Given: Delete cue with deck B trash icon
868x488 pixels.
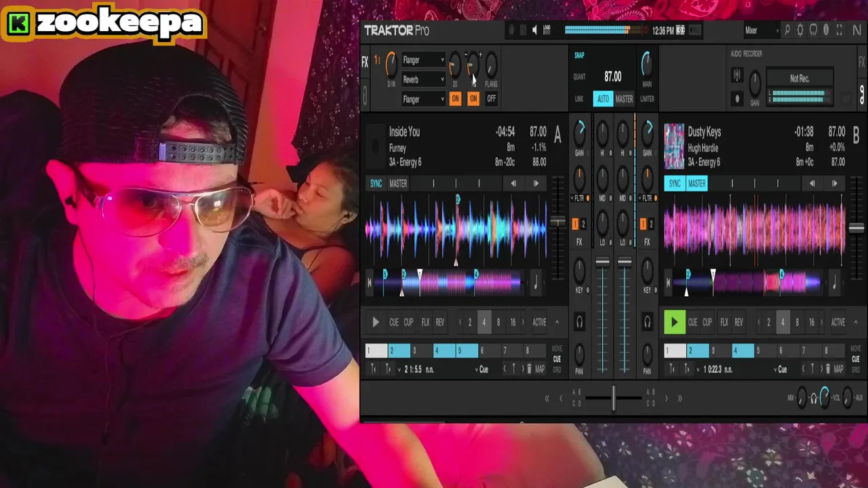Looking at the screenshot, I should click(x=827, y=369).
